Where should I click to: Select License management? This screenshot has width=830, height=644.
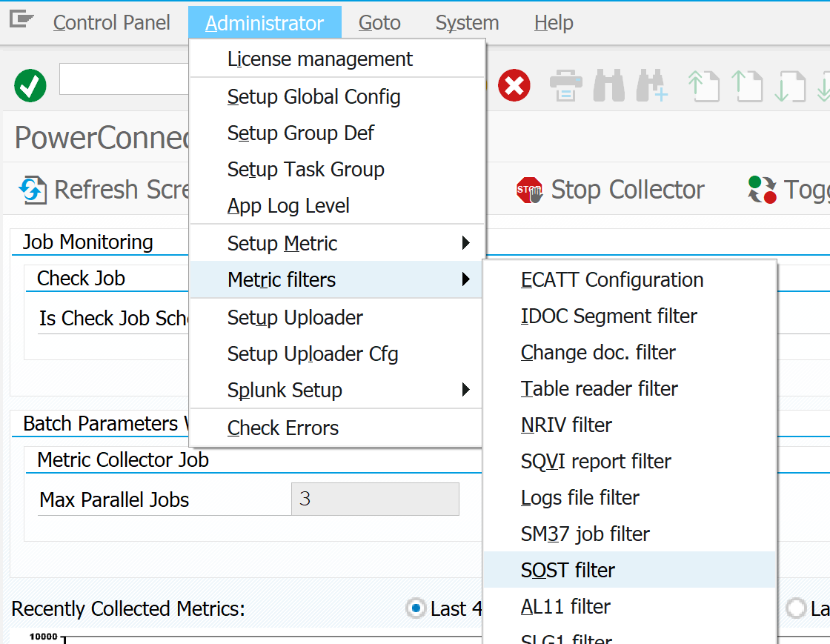318,59
